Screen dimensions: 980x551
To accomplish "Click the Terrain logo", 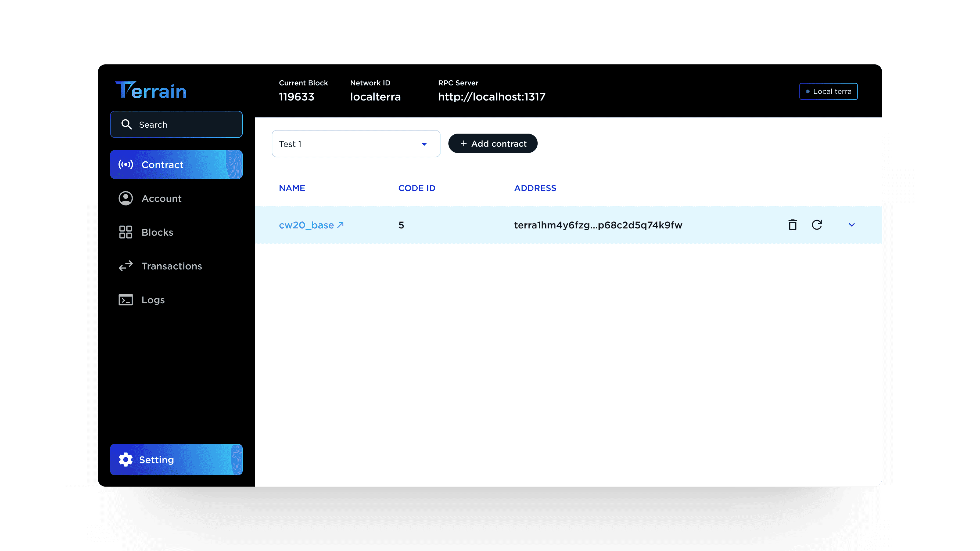I will tap(151, 90).
